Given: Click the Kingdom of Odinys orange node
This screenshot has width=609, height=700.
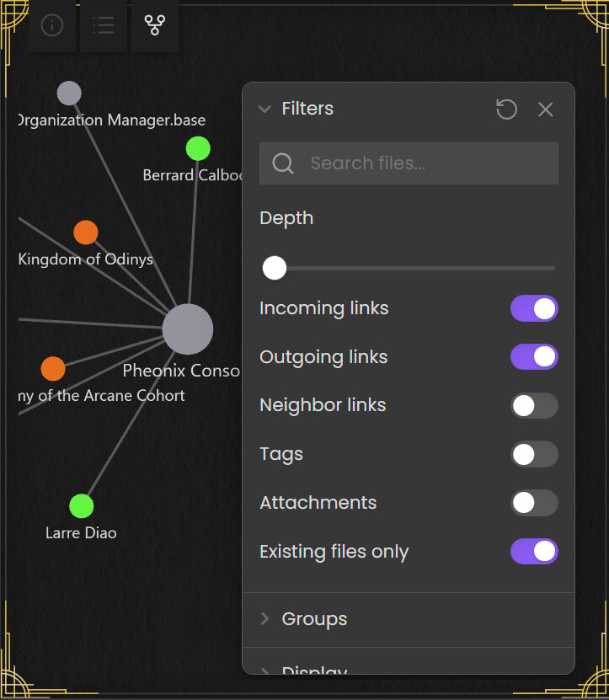Looking at the screenshot, I should (x=85, y=232).
